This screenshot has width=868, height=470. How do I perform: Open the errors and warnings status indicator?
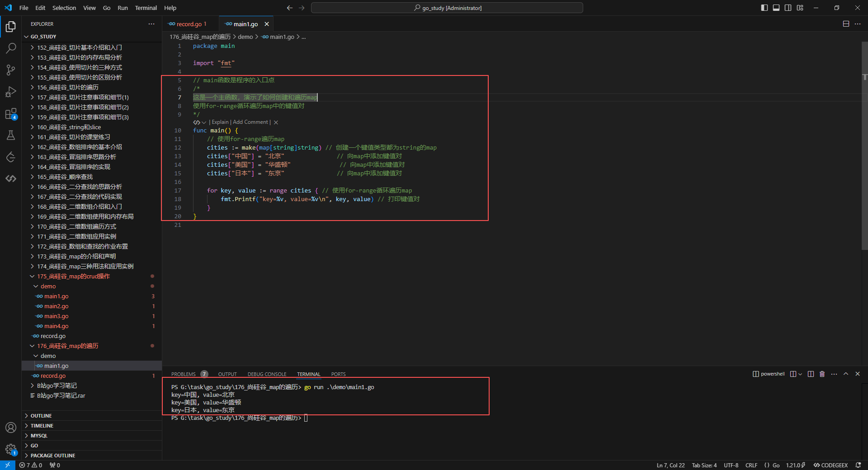pos(31,465)
